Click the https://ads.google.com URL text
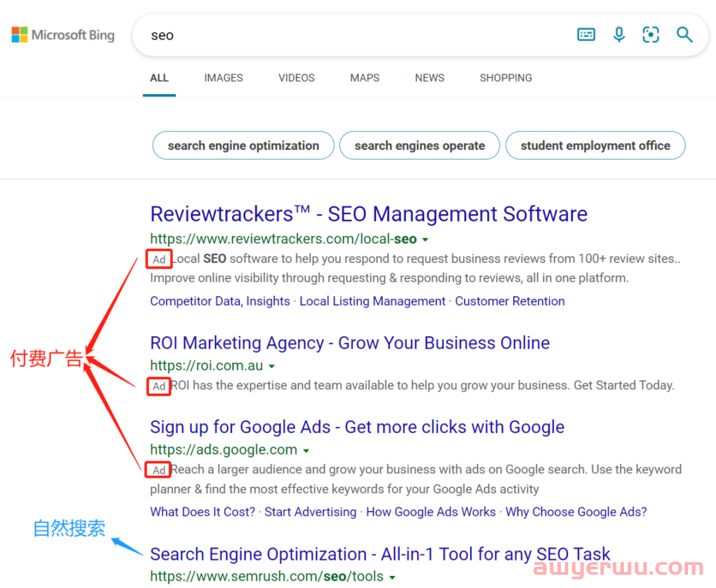The image size is (716, 588). (x=224, y=449)
